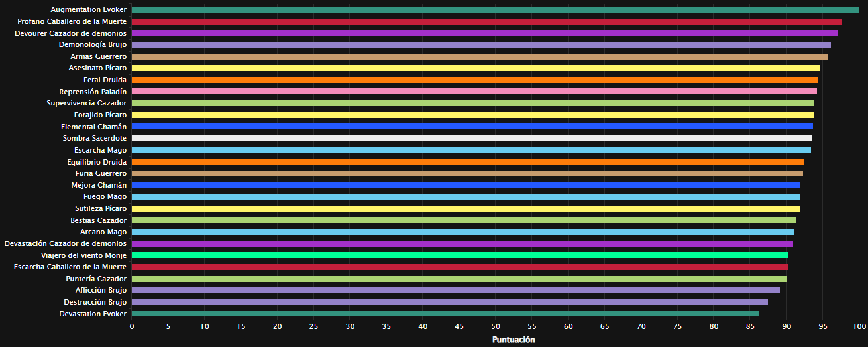Select the Devastation Evoker bar

coord(445,314)
